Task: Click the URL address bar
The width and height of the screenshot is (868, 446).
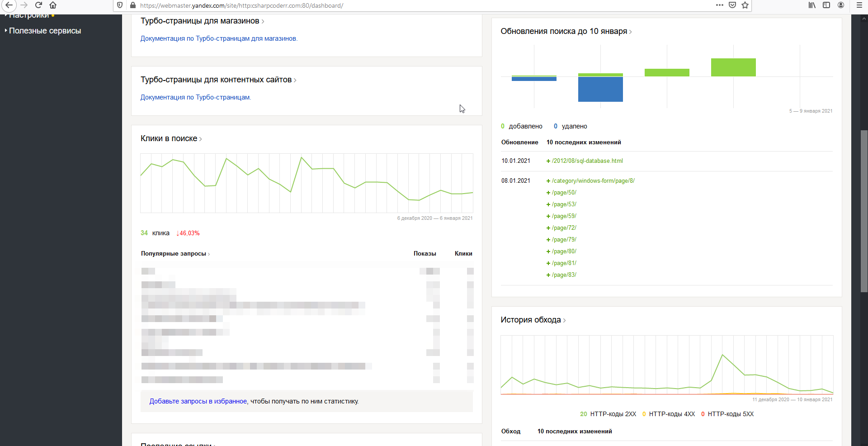Action: (x=407, y=5)
